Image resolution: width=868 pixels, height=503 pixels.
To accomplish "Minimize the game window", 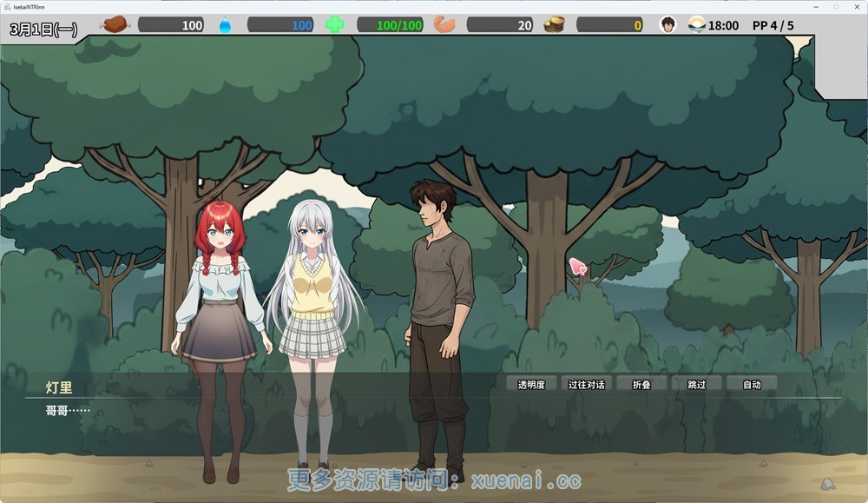I will [x=816, y=7].
